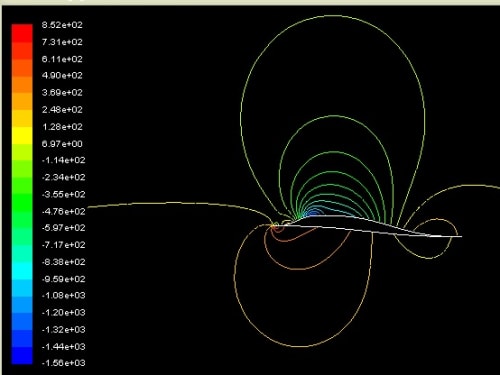500x375 pixels.
Task: Click the -1.56e+03 legend minimum value
Action: click(63, 363)
